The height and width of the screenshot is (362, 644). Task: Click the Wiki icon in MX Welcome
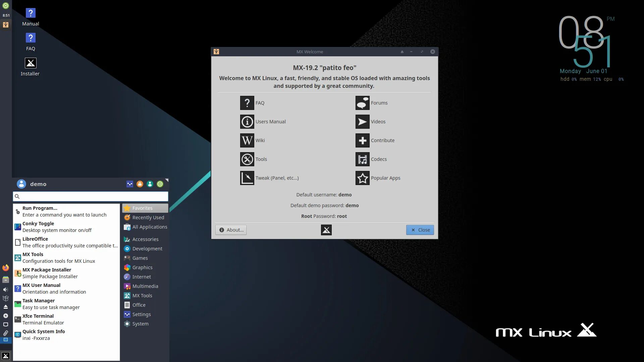(247, 140)
